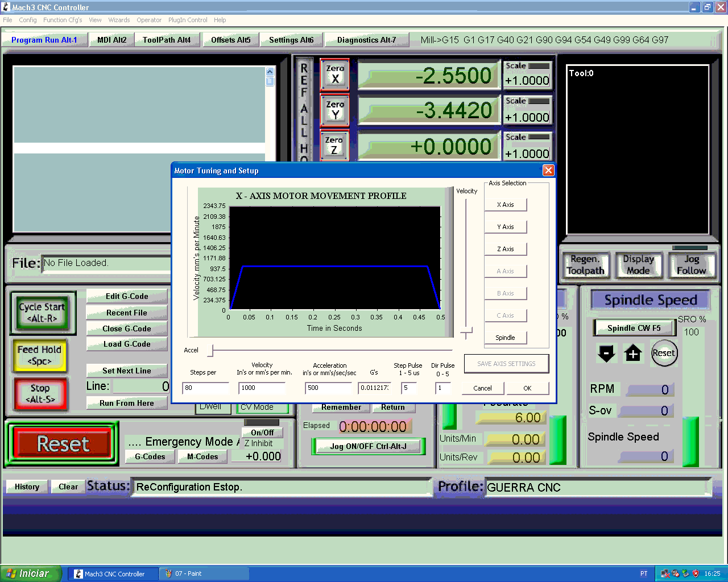Switch to the MDI Alt2 tab
This screenshot has height=582, width=728.
point(111,40)
